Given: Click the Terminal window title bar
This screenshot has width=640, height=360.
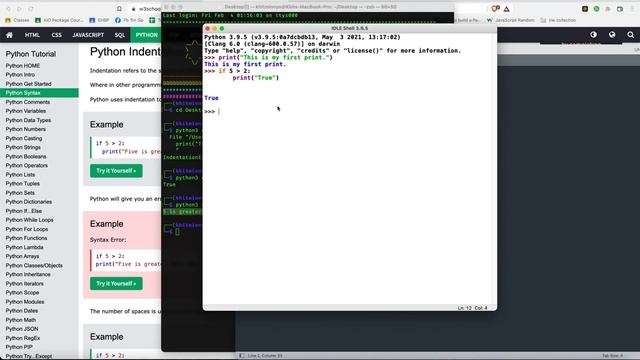Looking at the screenshot, I should click(307, 7).
